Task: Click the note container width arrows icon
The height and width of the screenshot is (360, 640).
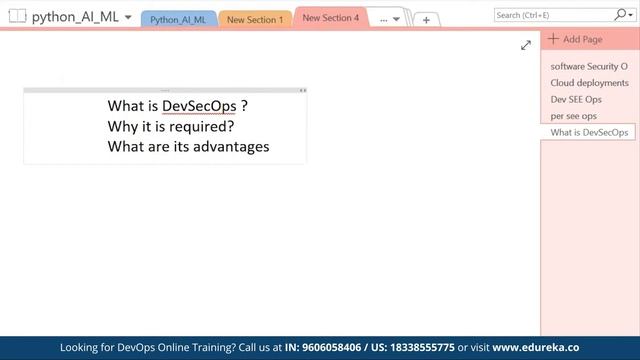Action: coord(302,90)
